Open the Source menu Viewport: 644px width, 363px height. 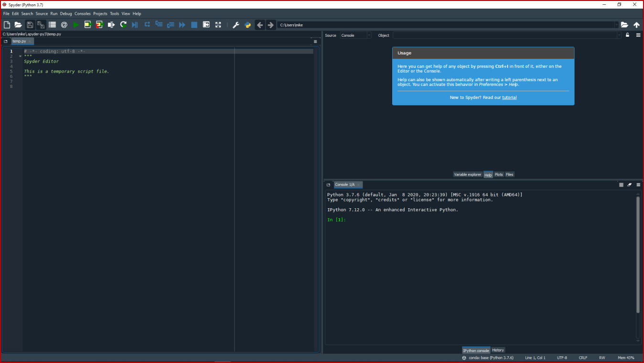click(42, 13)
